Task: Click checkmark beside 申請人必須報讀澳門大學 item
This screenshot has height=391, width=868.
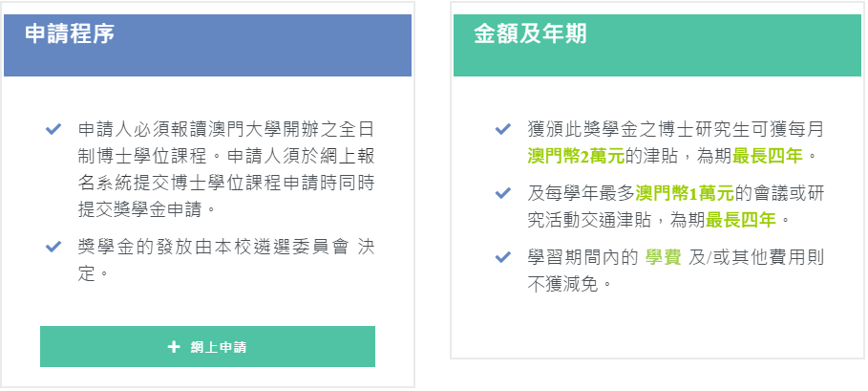Action: (54, 128)
